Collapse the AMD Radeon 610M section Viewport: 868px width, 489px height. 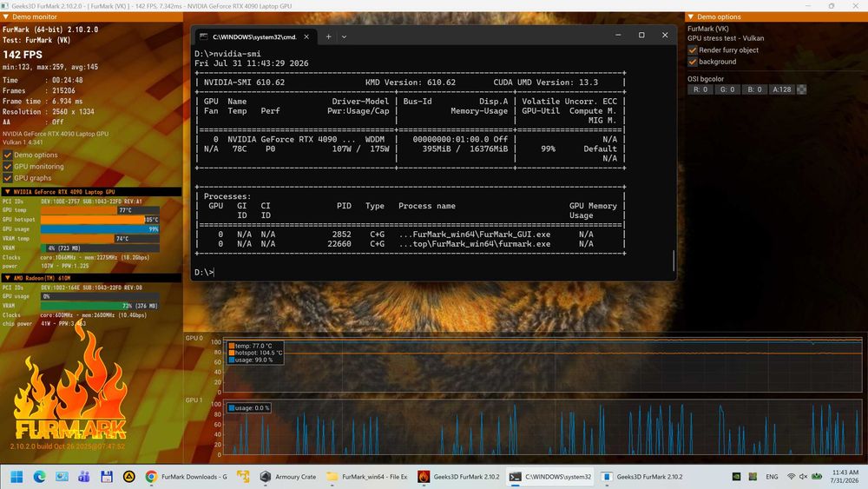click(x=7, y=278)
